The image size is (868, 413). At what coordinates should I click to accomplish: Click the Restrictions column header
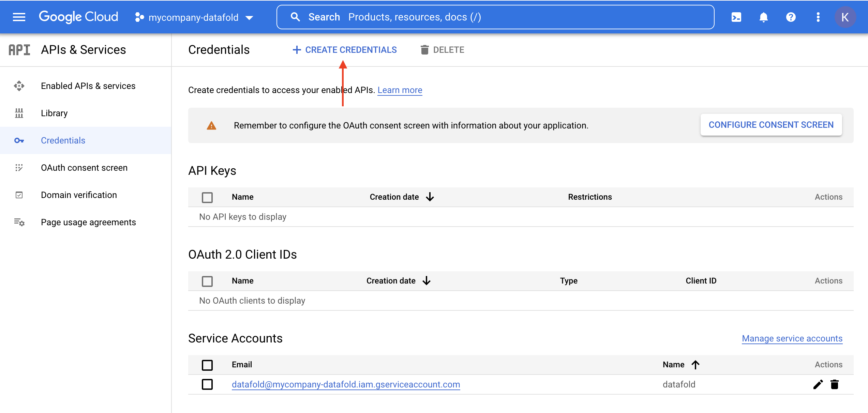click(x=590, y=197)
